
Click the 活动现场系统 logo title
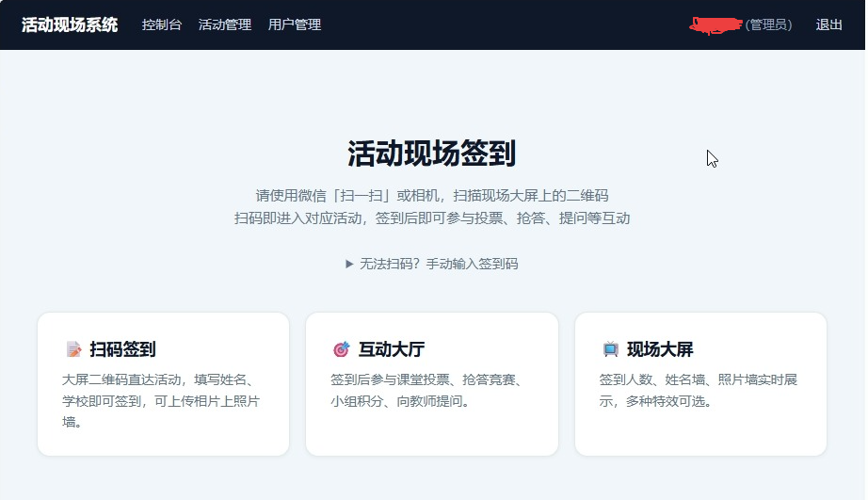[x=70, y=24]
